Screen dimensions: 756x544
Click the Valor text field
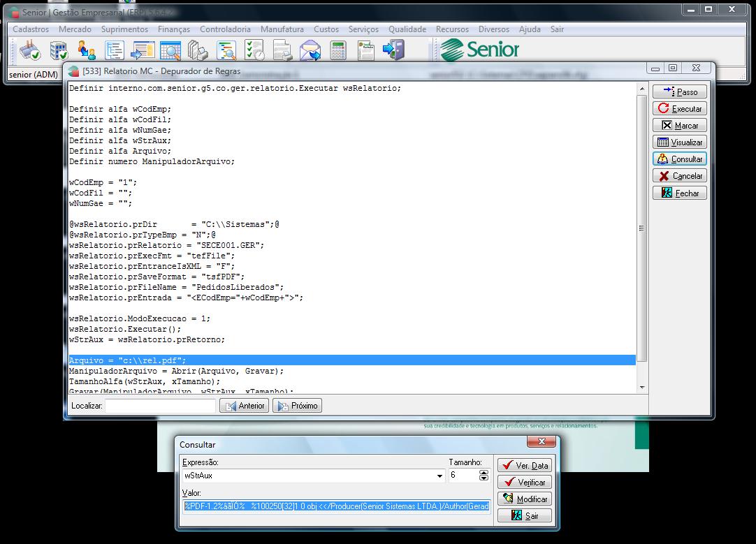click(337, 506)
